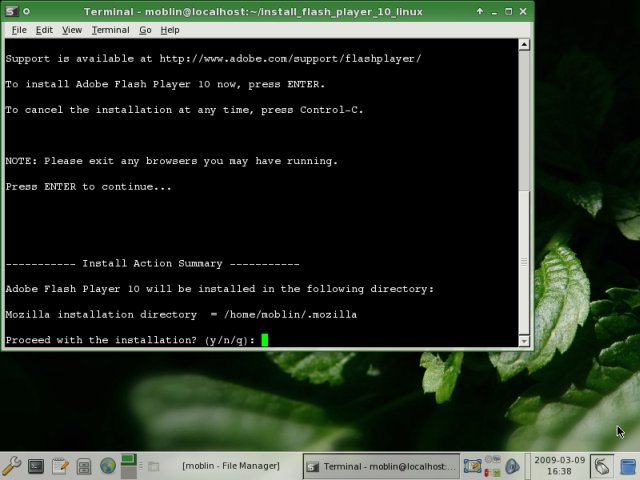Open the Terminal menu
The width and height of the screenshot is (640, 480).
pyautogui.click(x=110, y=30)
